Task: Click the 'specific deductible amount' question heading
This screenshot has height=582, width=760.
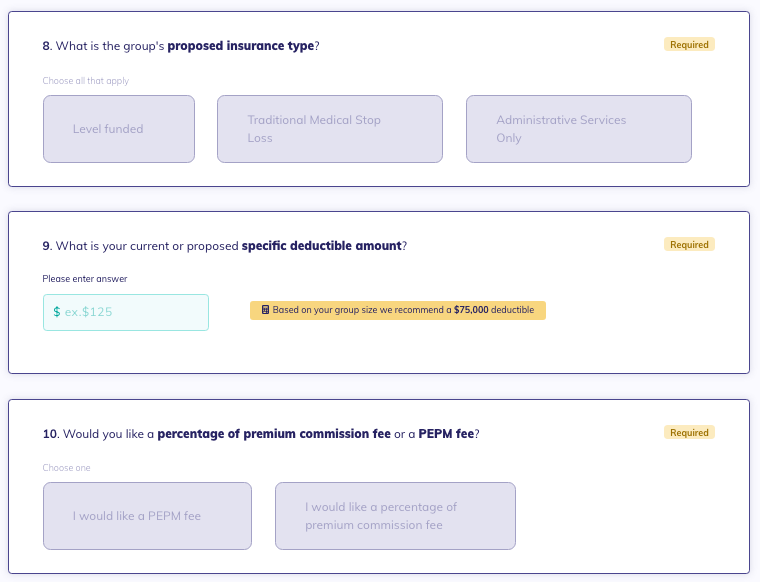Action: (224, 246)
